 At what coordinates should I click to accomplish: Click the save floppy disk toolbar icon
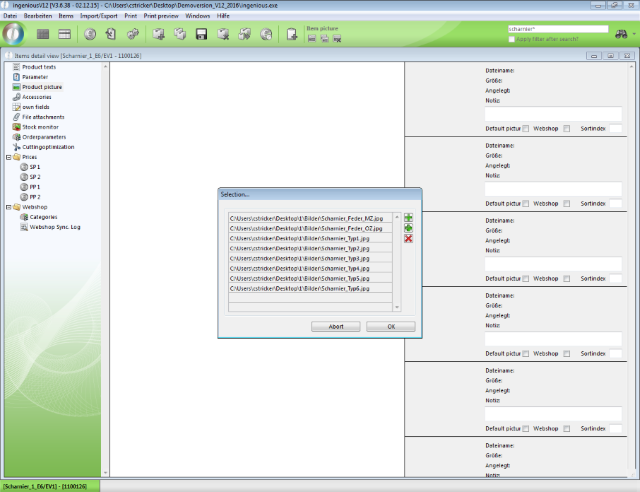coord(201,35)
